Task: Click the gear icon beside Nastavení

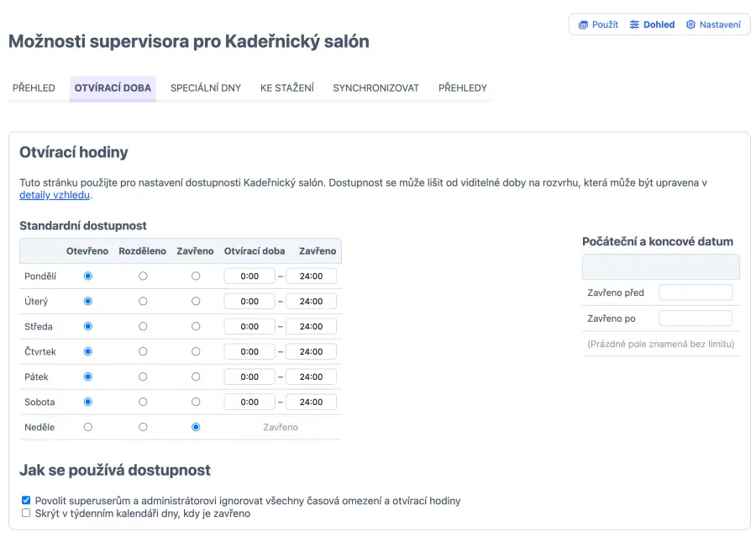Action: (x=690, y=25)
